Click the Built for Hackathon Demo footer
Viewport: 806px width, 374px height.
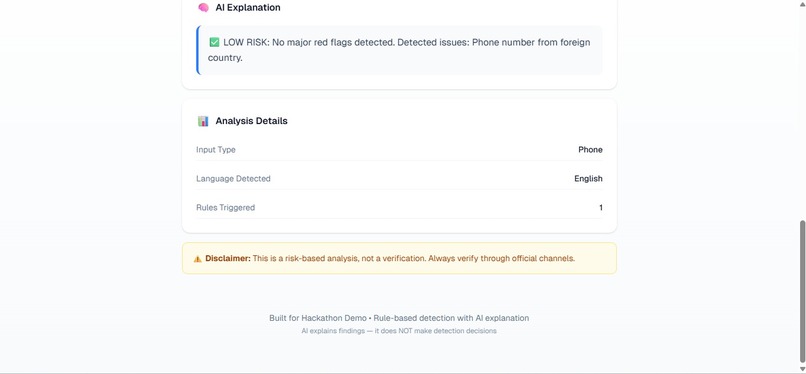click(x=399, y=318)
